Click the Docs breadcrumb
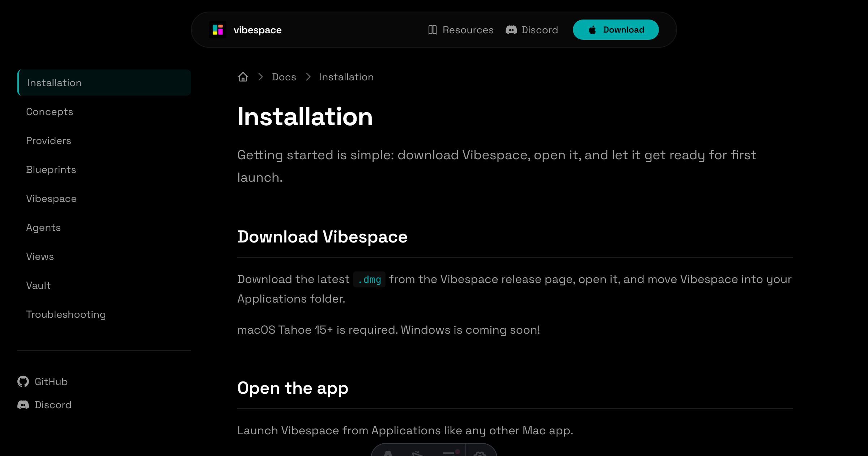Image resolution: width=868 pixels, height=456 pixels. point(284,77)
